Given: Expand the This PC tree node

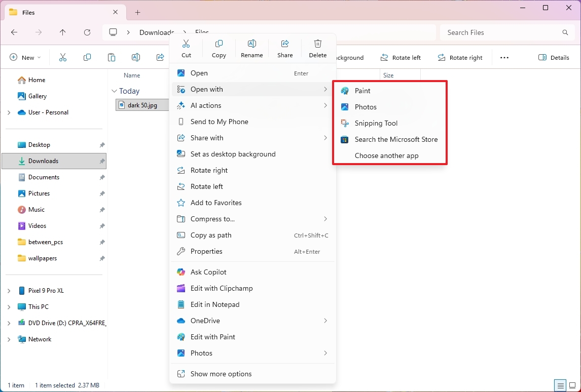Looking at the screenshot, I should (x=9, y=307).
